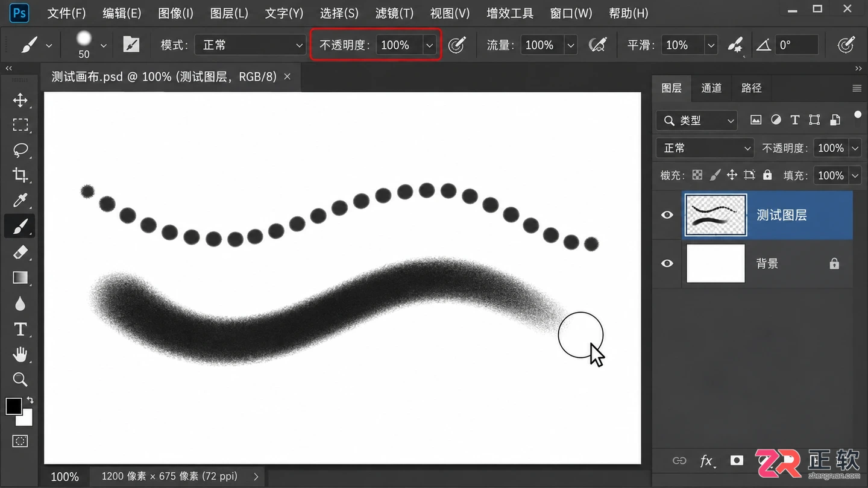Expand the status bar info arrow
Image resolution: width=868 pixels, height=488 pixels.
coord(256,476)
